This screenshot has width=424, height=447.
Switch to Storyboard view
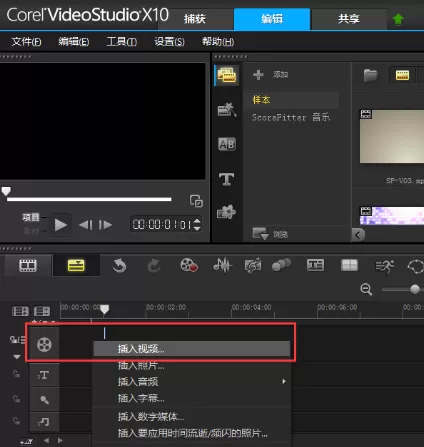(x=28, y=266)
